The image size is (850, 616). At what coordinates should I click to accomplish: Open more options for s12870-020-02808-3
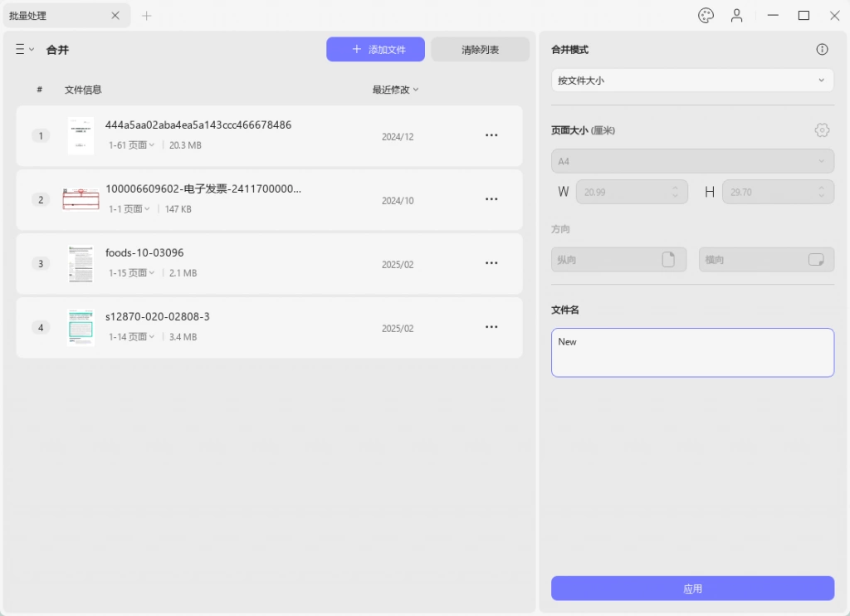491,327
